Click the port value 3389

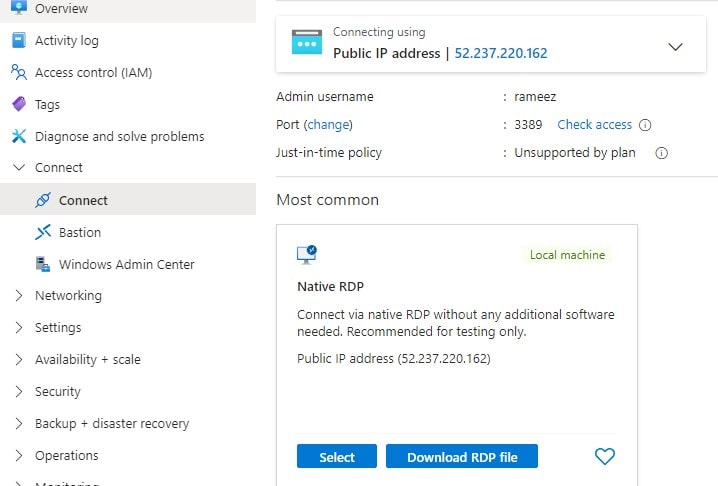coord(528,125)
